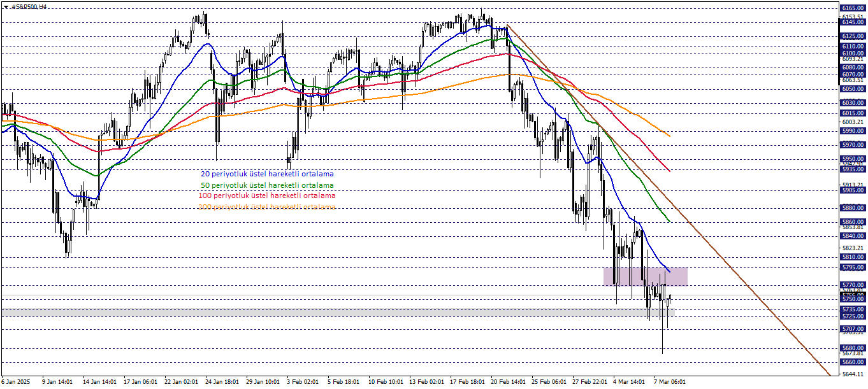Image resolution: width=868 pixels, height=389 pixels.
Task: Click the '20 Feb 14:01' time label
Action: [x=508, y=382]
